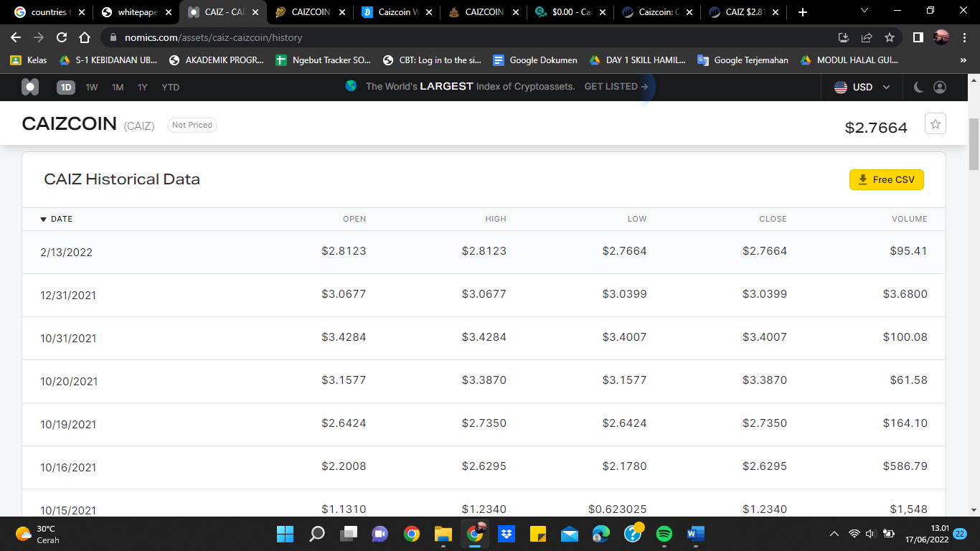The height and width of the screenshot is (551, 980).
Task: Open S-1 KEBIDANAN UB bookmark
Action: (x=108, y=60)
